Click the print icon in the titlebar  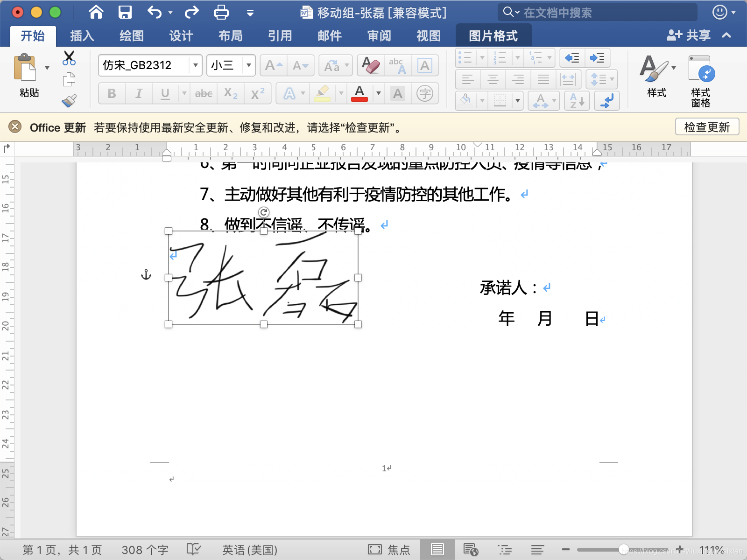pos(221,13)
